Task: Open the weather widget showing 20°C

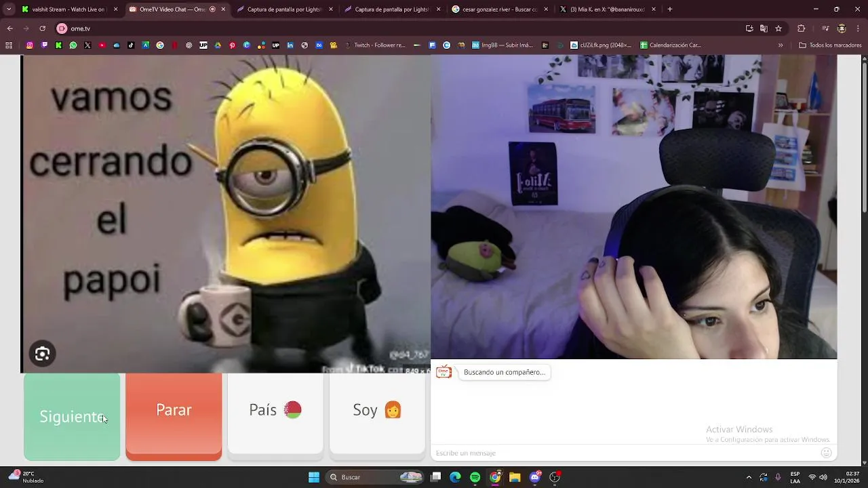Action: 26,477
